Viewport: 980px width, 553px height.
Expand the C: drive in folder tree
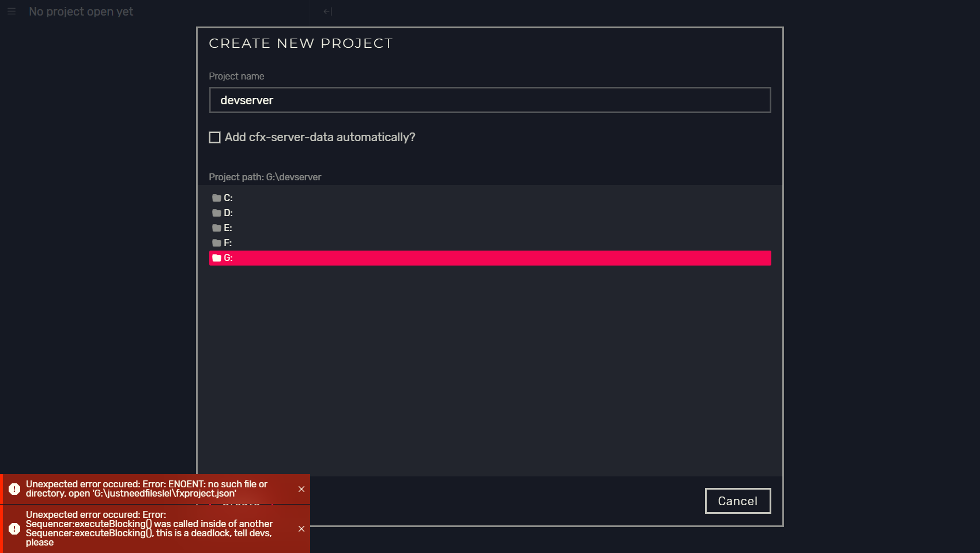coord(228,198)
